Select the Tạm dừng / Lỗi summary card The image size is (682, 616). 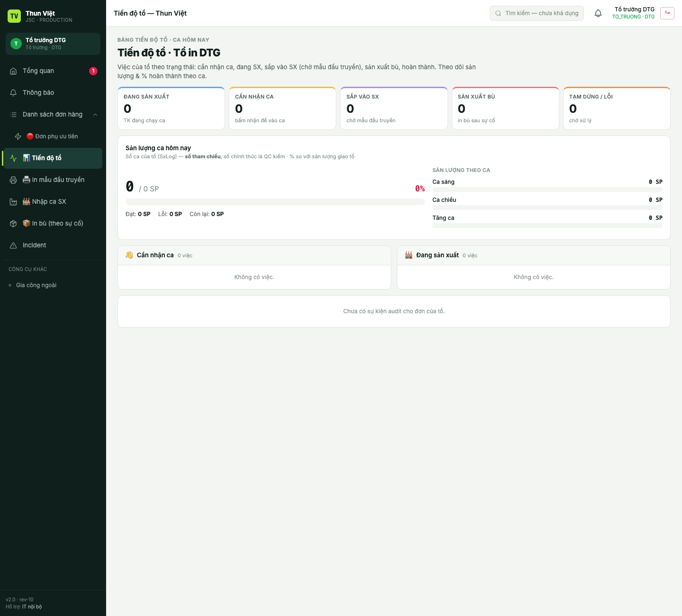pyautogui.click(x=617, y=108)
